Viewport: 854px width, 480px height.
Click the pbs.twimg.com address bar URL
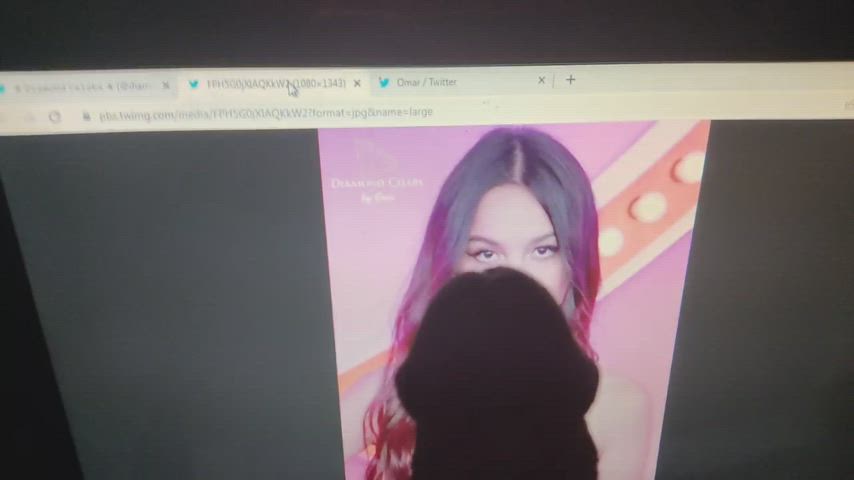(266, 113)
